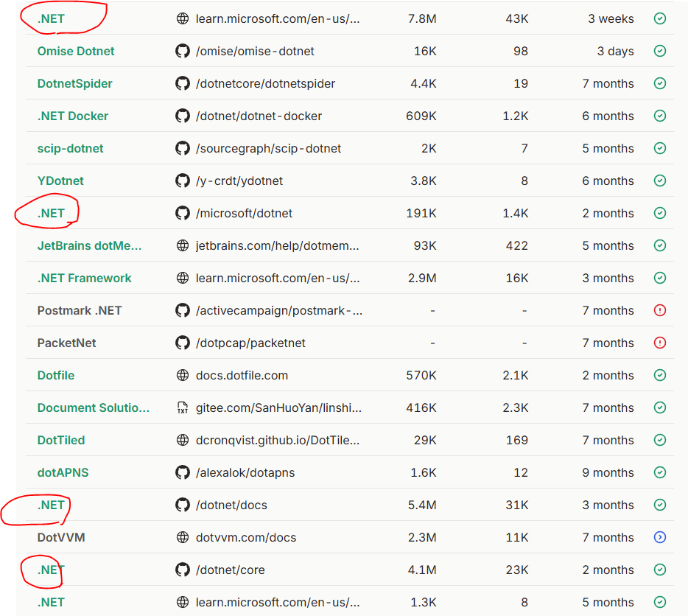Click the /dotpcap/packetnet source path
This screenshot has width=688, height=616.
(250, 343)
